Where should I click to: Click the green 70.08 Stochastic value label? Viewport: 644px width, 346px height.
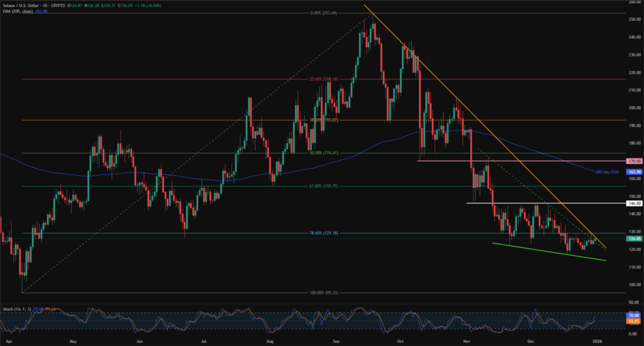634,316
